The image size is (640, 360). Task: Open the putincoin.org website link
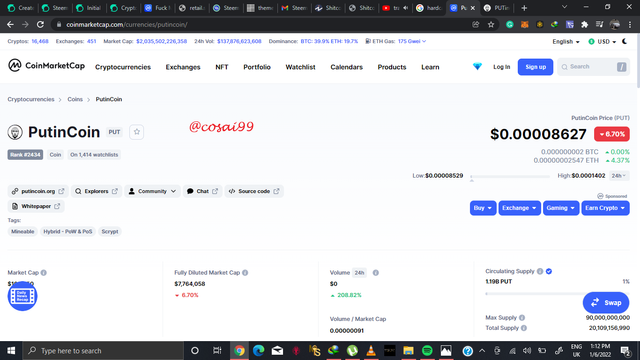(38, 191)
